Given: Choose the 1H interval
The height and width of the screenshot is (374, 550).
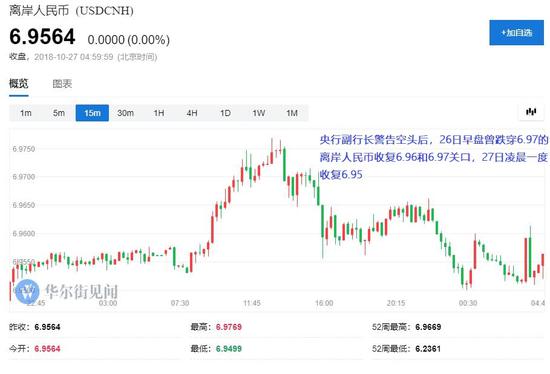Looking at the screenshot, I should tap(159, 113).
